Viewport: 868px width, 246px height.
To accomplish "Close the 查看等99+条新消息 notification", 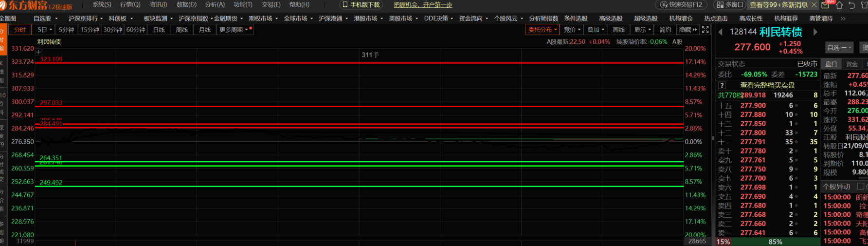I will [x=814, y=5].
